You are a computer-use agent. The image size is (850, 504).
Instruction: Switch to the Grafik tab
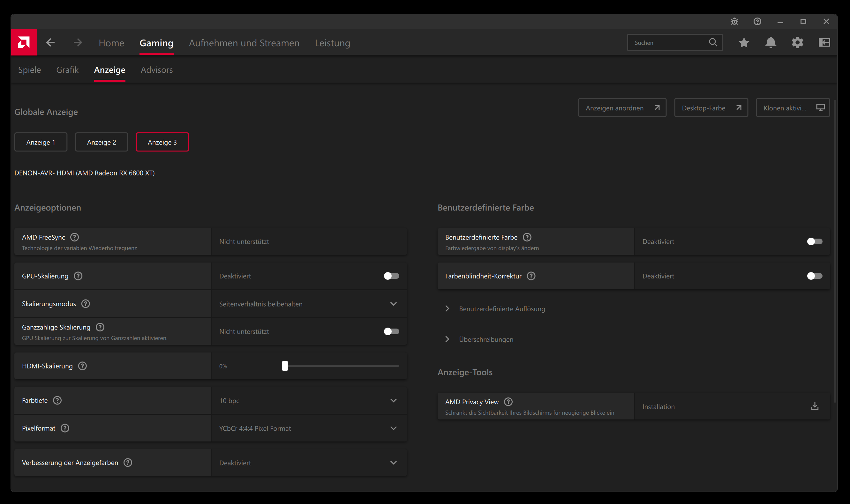(67, 70)
